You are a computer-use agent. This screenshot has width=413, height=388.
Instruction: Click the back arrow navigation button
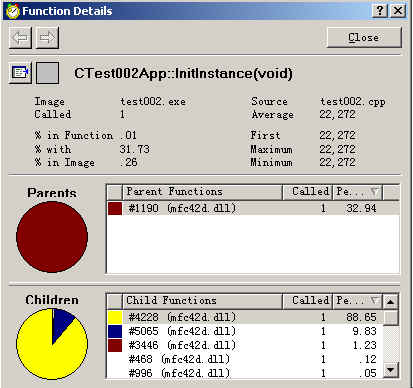[20, 38]
